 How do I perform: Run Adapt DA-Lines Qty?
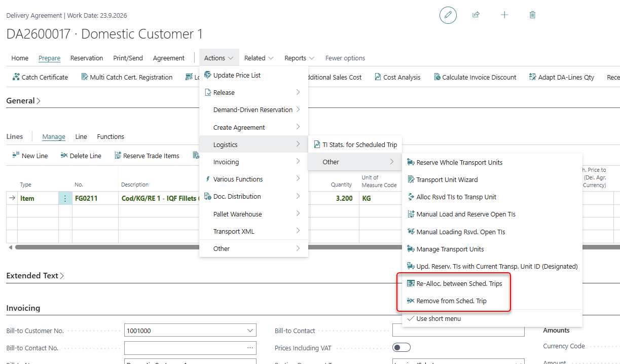561,77
